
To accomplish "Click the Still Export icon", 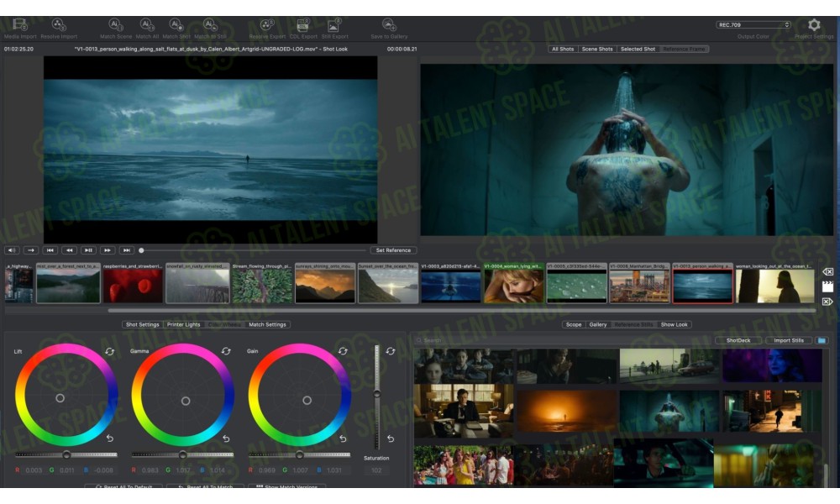I will coord(334,24).
